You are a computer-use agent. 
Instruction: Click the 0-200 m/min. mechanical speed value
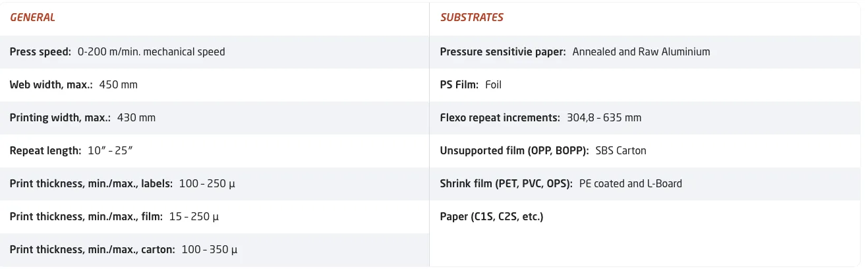(x=151, y=51)
